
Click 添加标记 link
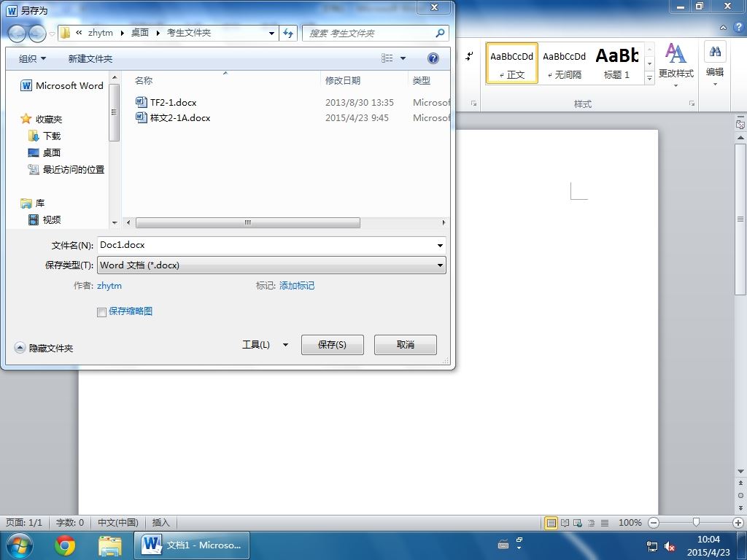coord(297,286)
